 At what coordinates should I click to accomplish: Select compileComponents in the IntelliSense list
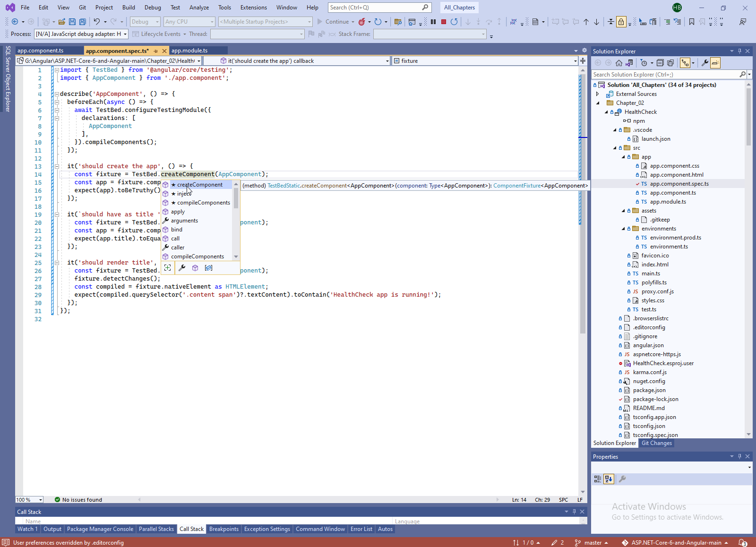(x=203, y=203)
